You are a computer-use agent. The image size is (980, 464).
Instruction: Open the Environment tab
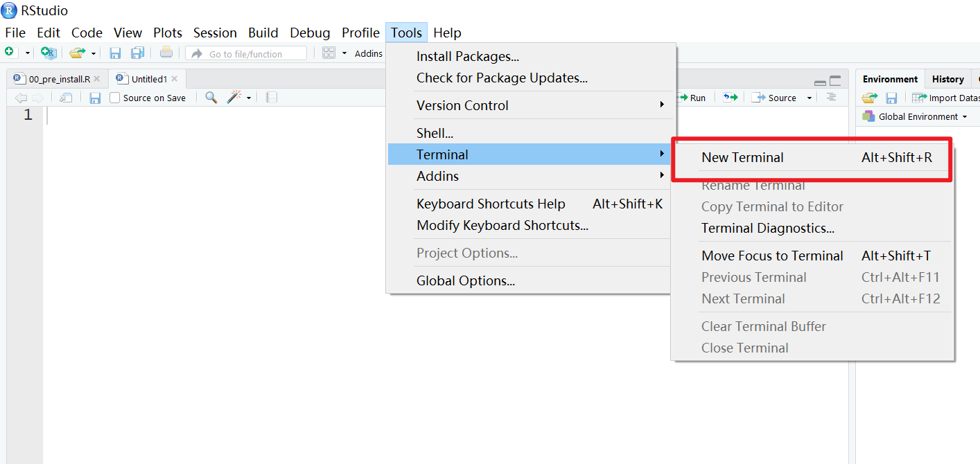point(890,79)
